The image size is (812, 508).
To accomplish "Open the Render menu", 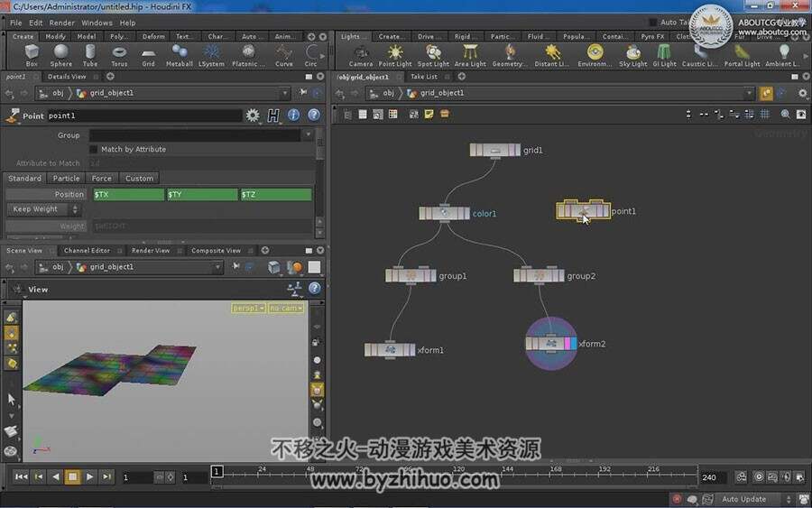I will tap(62, 23).
